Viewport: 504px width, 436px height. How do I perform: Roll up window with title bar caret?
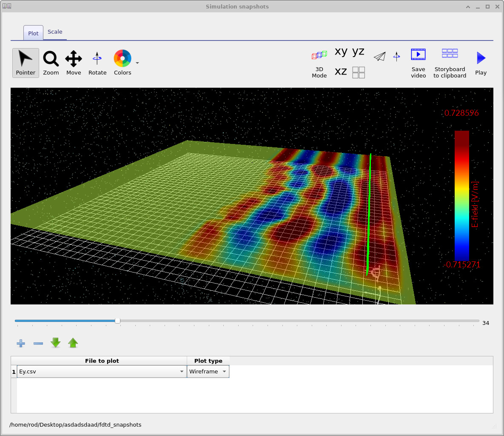tap(468, 7)
